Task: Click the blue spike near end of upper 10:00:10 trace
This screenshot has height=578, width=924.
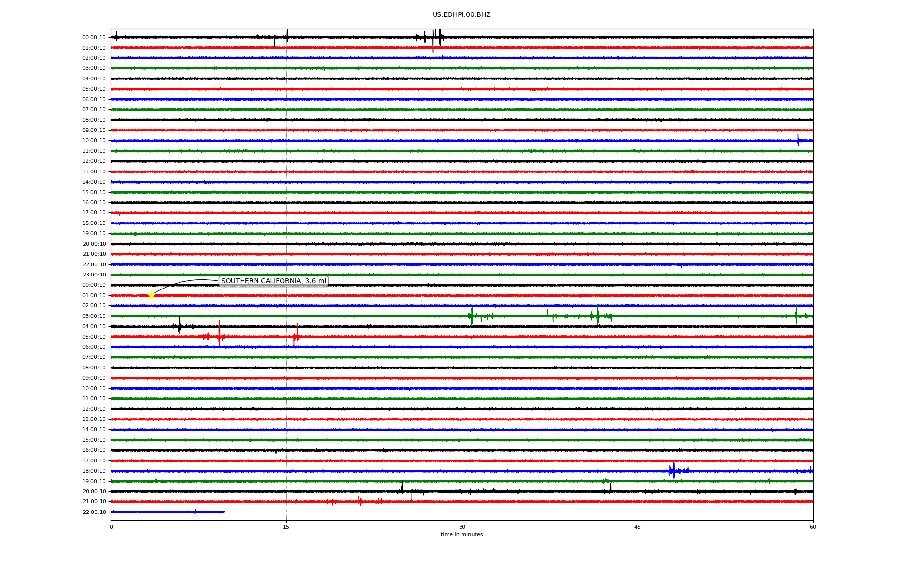Action: pos(798,140)
